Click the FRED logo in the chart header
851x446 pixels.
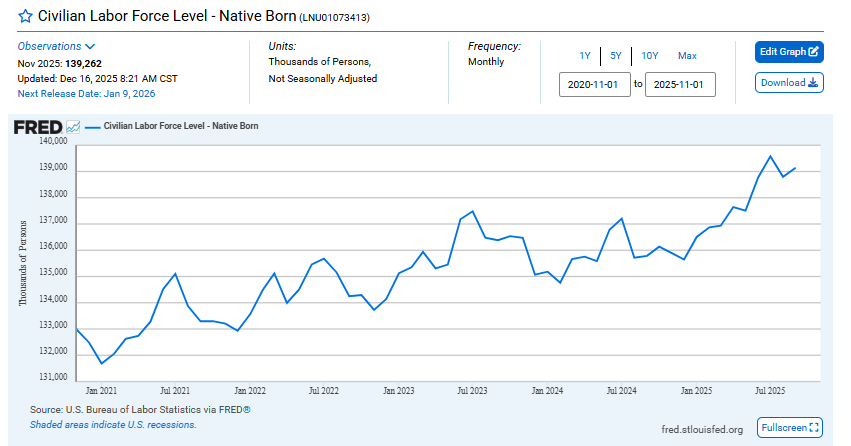pyautogui.click(x=37, y=127)
